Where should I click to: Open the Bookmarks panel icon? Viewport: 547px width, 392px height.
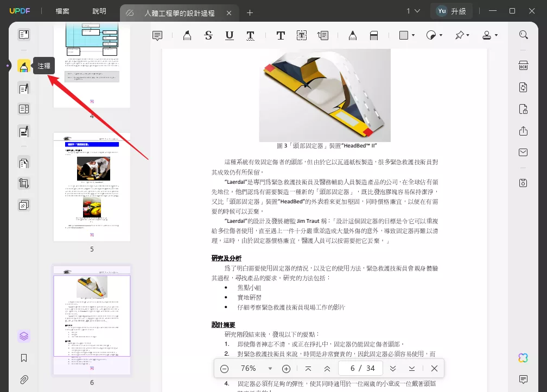(24, 358)
